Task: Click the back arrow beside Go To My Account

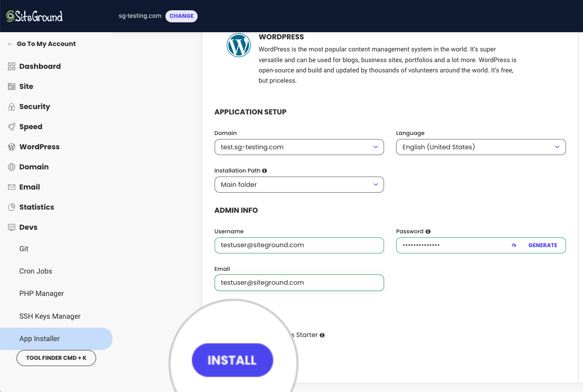Action: click(x=10, y=44)
